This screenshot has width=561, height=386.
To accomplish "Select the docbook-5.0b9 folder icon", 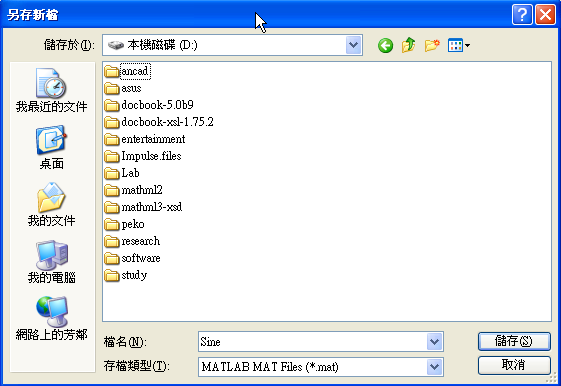I will 112,105.
